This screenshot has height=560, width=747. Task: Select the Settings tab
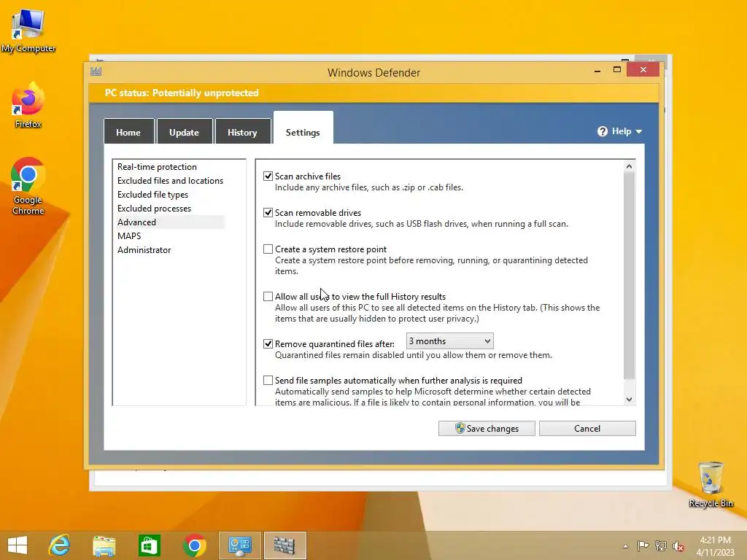tap(303, 128)
